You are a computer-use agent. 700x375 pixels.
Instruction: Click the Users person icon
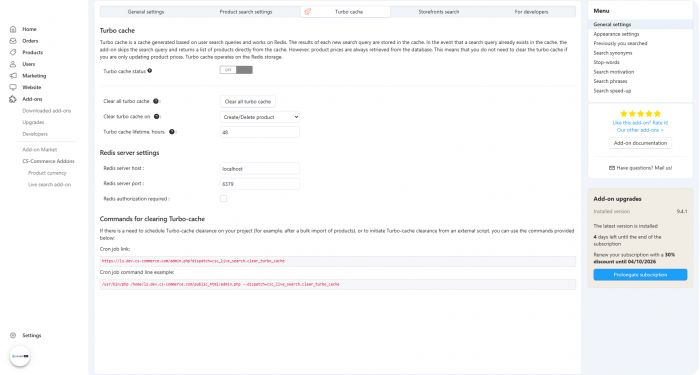click(13, 64)
